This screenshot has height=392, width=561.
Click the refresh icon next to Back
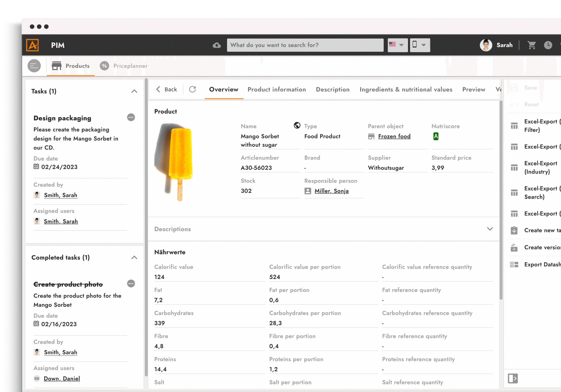click(193, 89)
